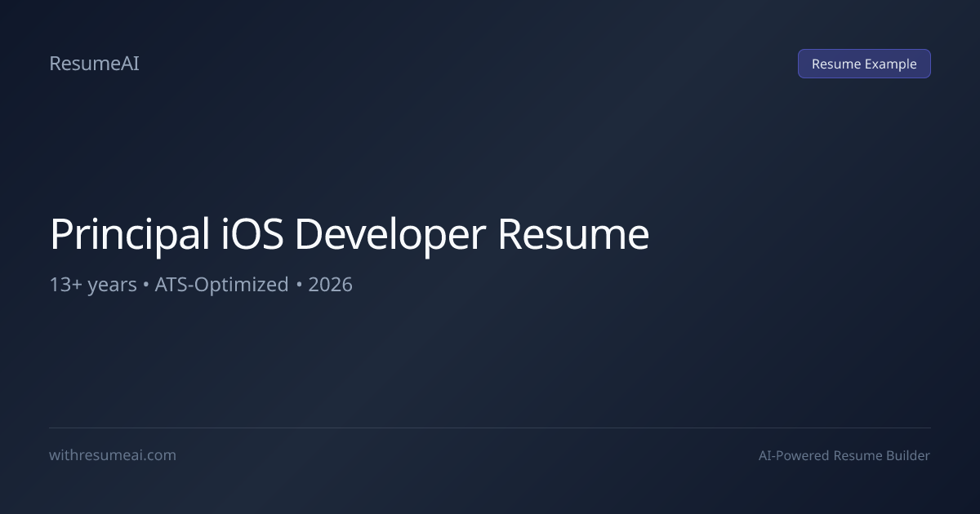Click the ResumeAI logo text
980x514 pixels.
[x=94, y=64]
